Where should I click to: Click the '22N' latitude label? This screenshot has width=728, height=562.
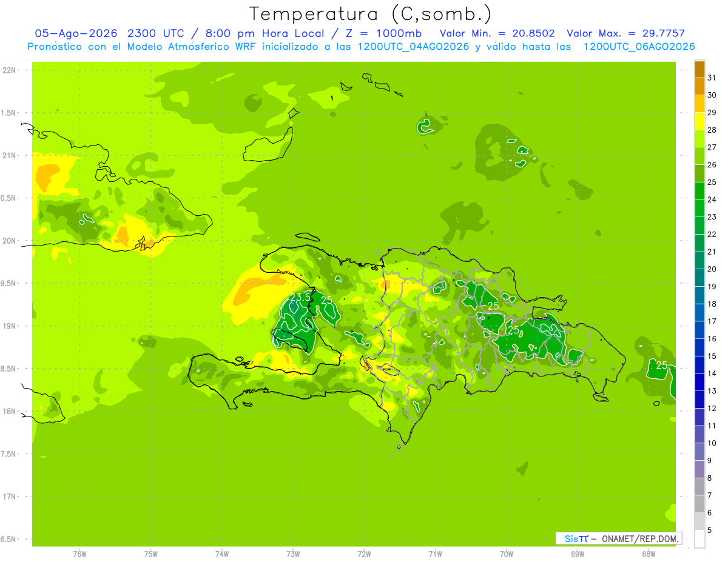pos(9,70)
